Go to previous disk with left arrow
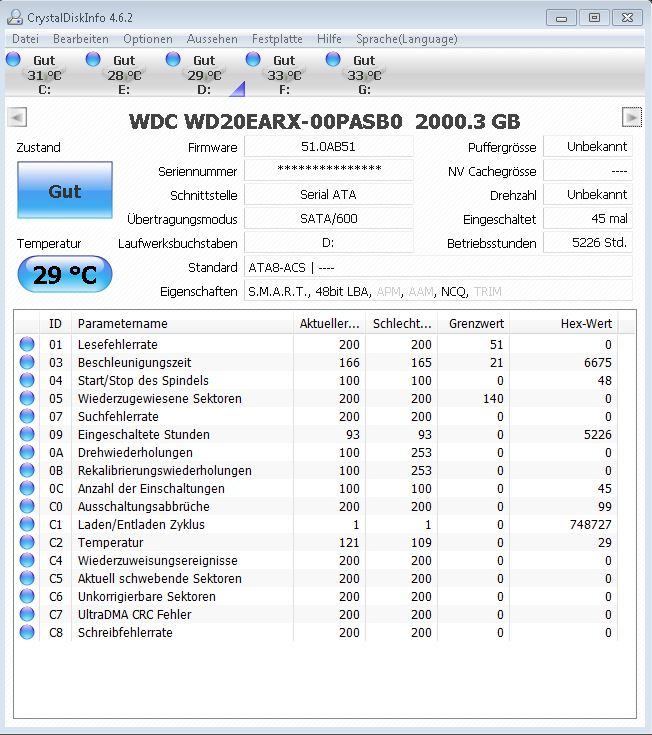This screenshot has width=652, height=735. 17,117
